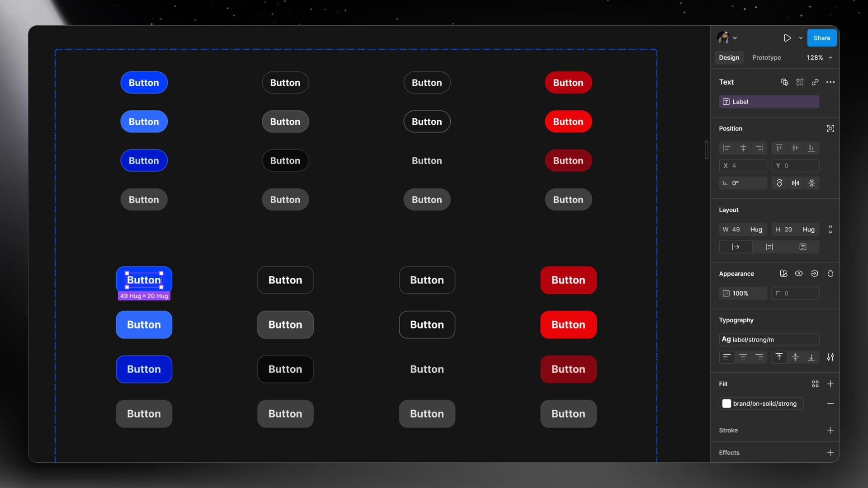Toggle layer visibility in Appearance section
Viewport: 868px width, 488px height.
click(x=799, y=273)
